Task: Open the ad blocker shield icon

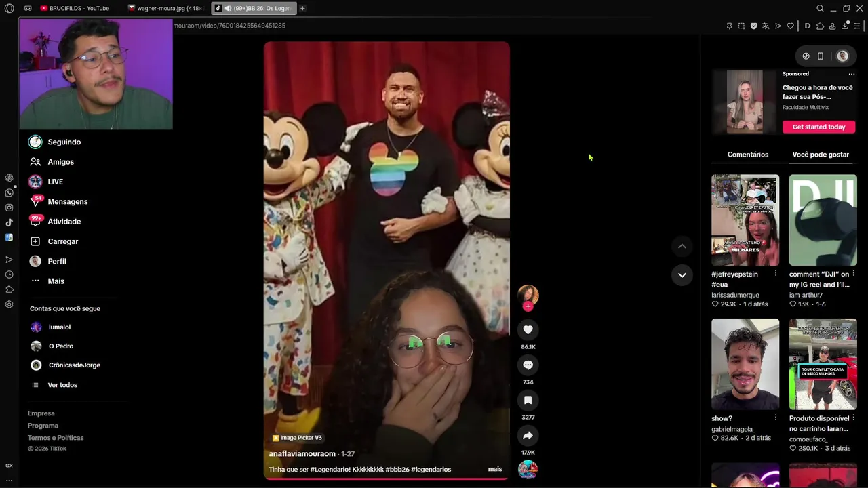Action: [x=753, y=26]
